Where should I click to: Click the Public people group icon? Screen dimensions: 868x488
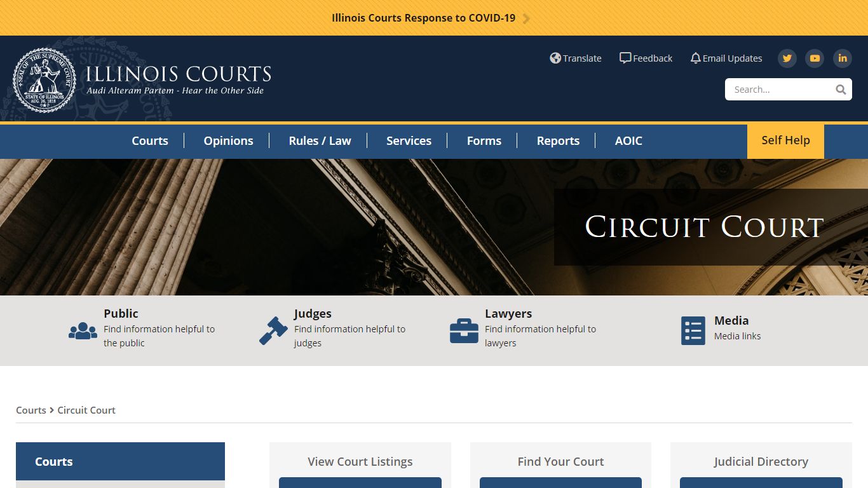[83, 330]
